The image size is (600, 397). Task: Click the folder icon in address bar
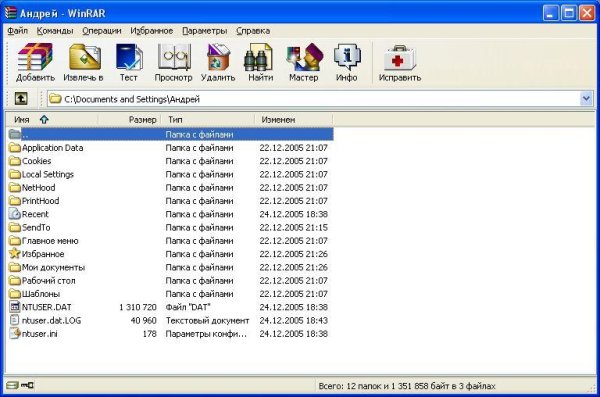click(x=55, y=99)
